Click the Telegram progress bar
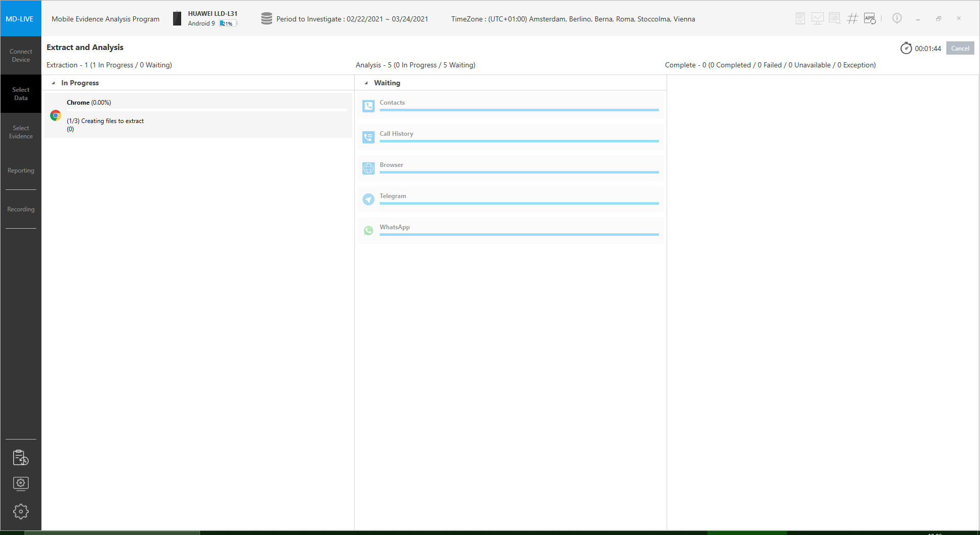This screenshot has height=535, width=980. click(x=519, y=203)
